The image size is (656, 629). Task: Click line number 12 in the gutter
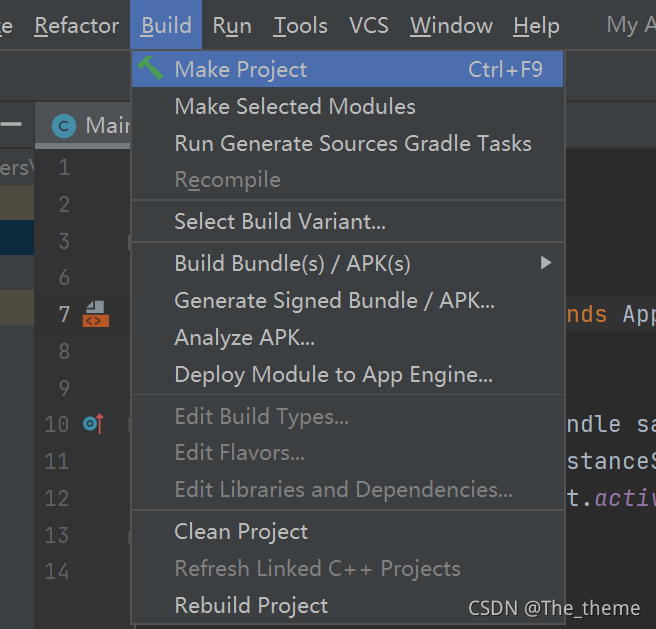tap(57, 498)
